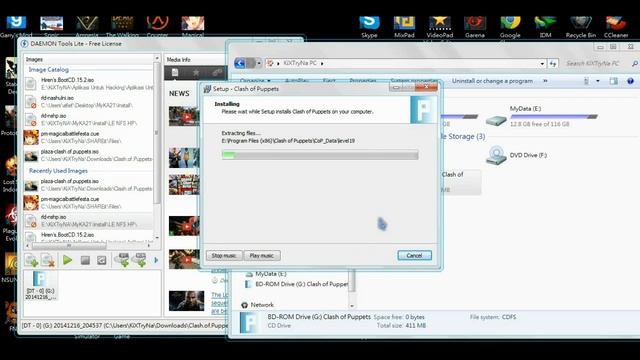Select the DVD Drive (F:)
This screenshot has width=640, height=360.
pyautogui.click(x=516, y=155)
